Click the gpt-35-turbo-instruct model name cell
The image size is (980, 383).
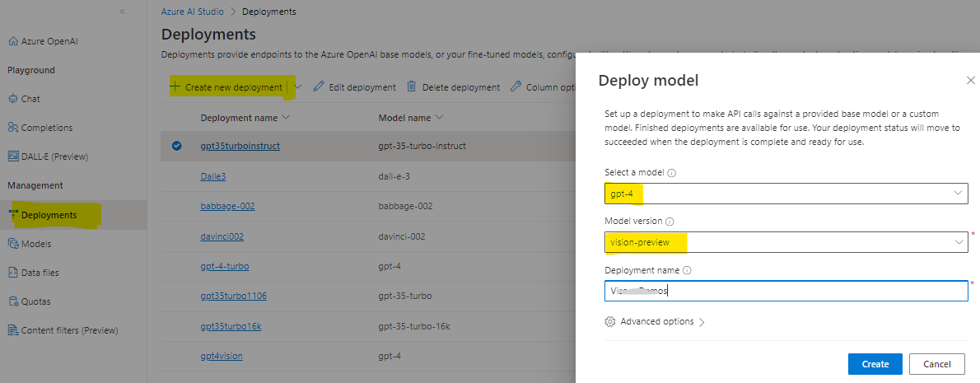tap(422, 146)
